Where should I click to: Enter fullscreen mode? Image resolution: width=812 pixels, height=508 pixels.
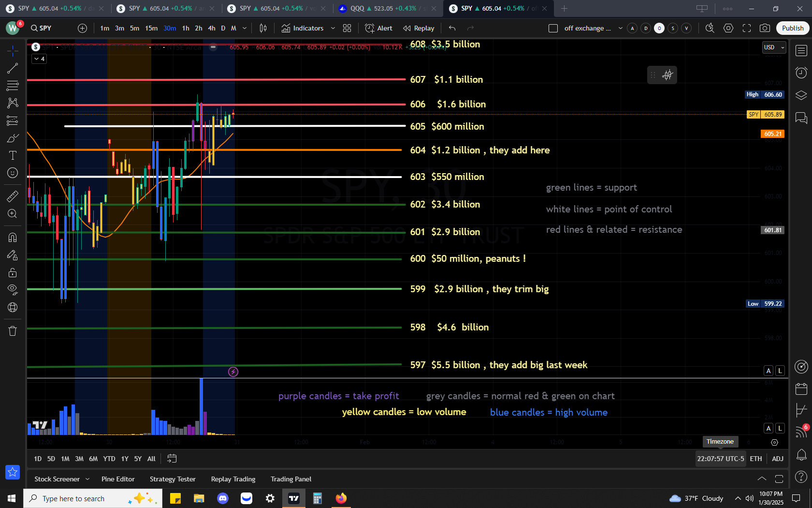[747, 28]
